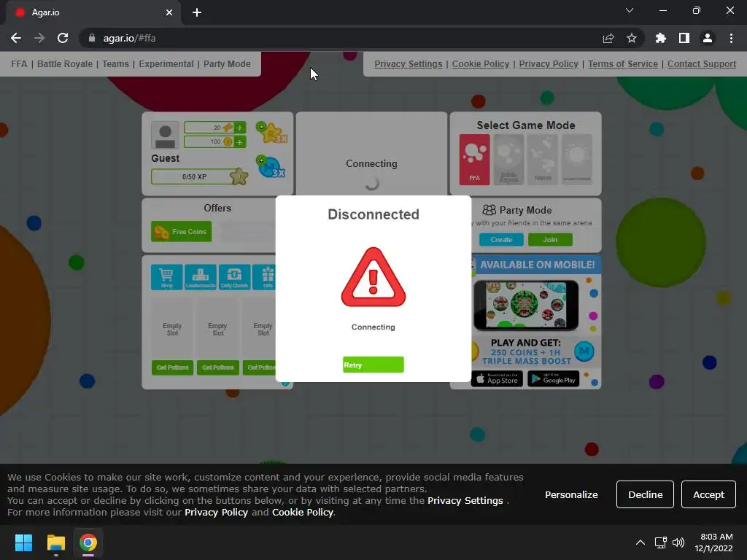Open the Chrome three-dot menu
747x560 pixels.
[731, 38]
